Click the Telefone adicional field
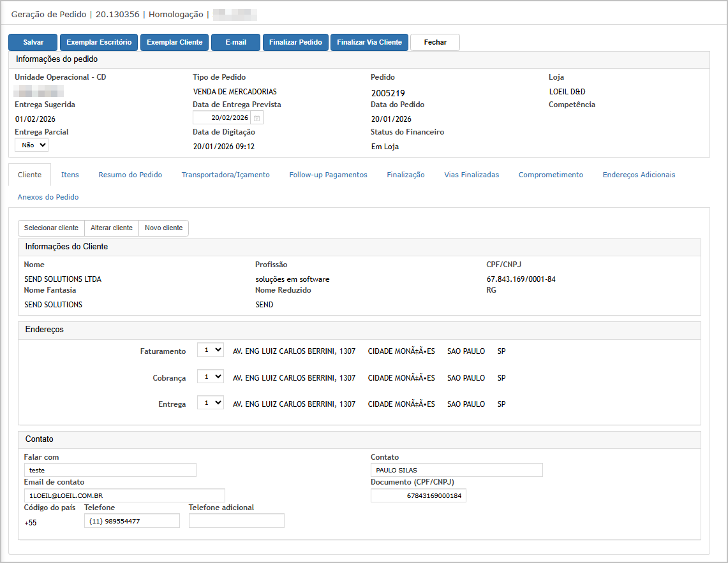728x563 pixels. point(236,521)
